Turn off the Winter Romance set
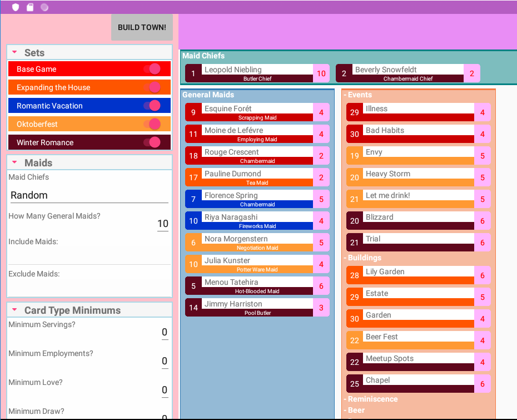The height and width of the screenshot is (420, 517). click(152, 142)
